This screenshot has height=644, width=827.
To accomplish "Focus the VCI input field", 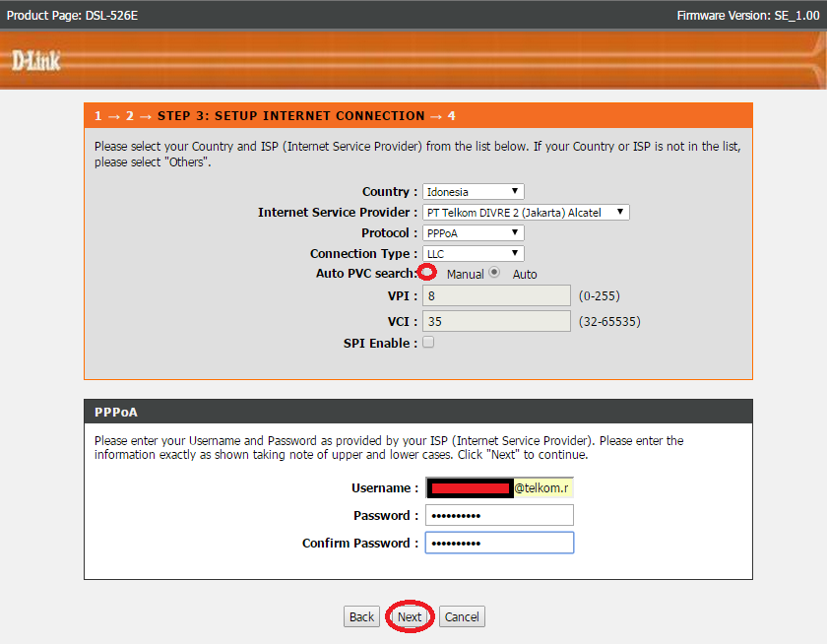I will [496, 321].
